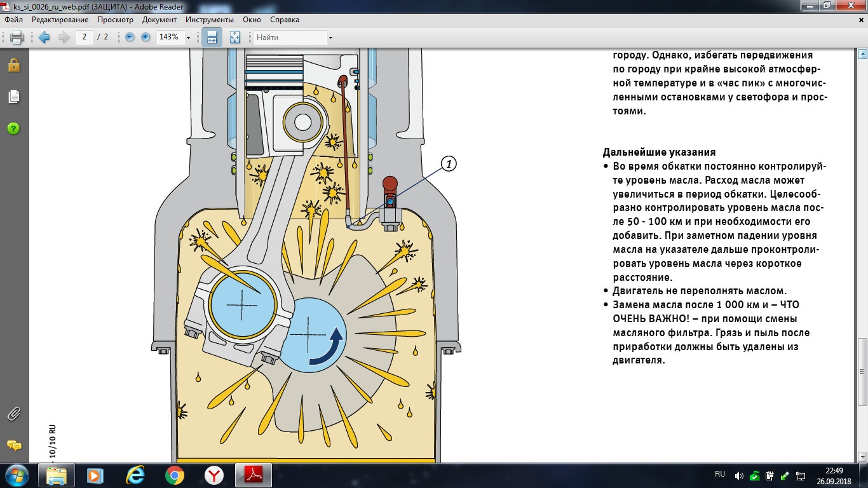Open the Файл menu

pos(13,20)
